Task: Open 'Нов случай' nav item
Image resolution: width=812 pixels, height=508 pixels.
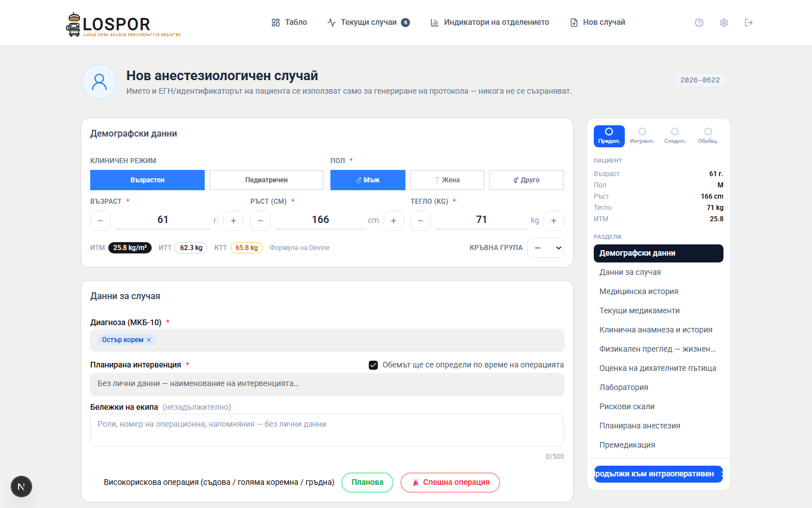Action: (x=598, y=23)
